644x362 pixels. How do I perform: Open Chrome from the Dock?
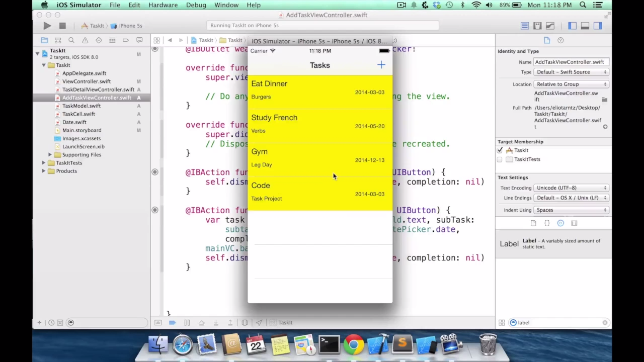pyautogui.click(x=354, y=345)
